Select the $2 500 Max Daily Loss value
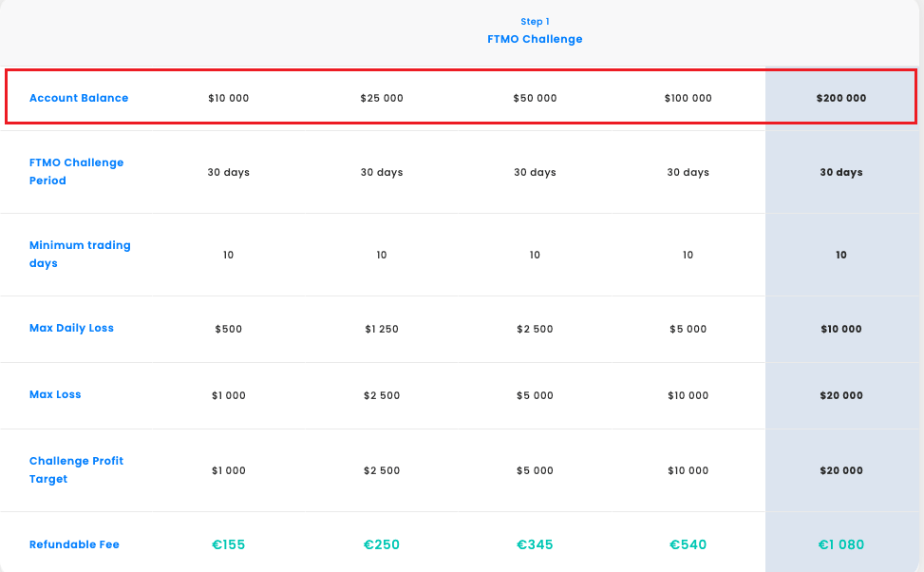The image size is (924, 572). (535, 329)
